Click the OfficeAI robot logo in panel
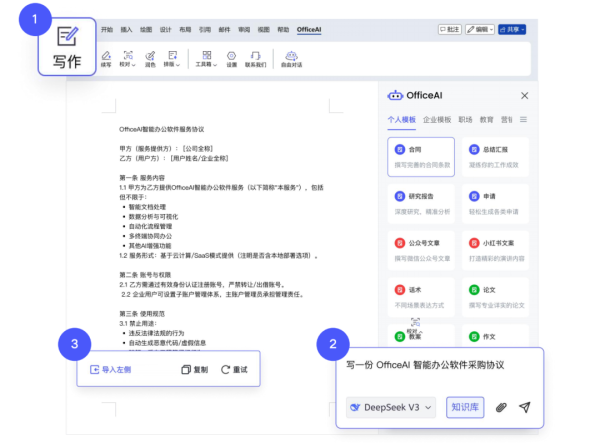This screenshot has width=600, height=443. pyautogui.click(x=395, y=95)
